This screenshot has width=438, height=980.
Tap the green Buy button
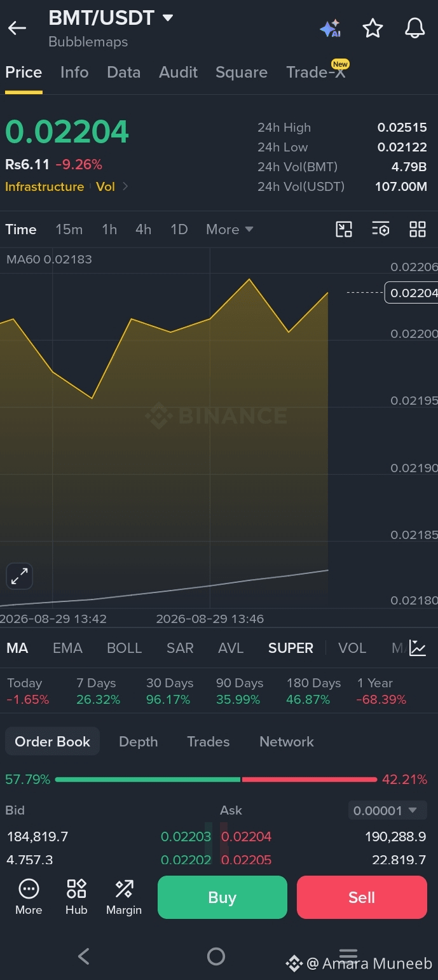pyautogui.click(x=222, y=897)
